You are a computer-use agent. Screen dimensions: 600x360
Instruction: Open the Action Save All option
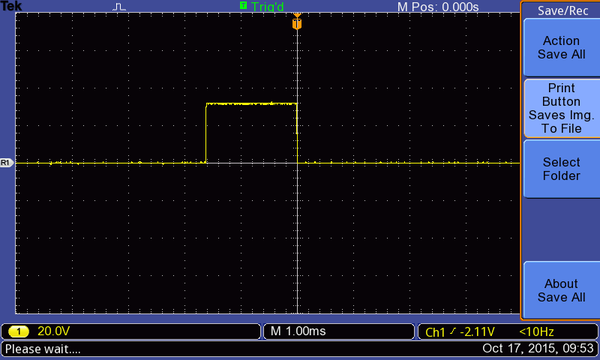[561, 47]
